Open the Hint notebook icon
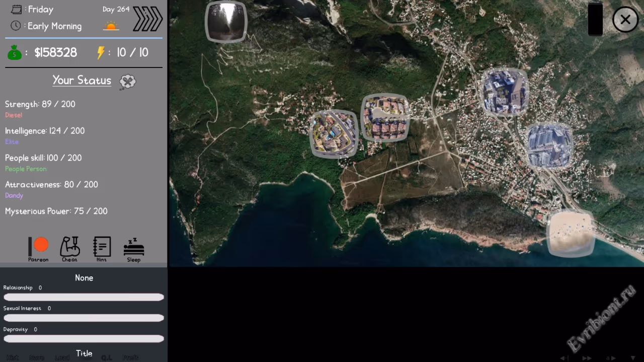The height and width of the screenshot is (362, 644). click(x=102, y=249)
